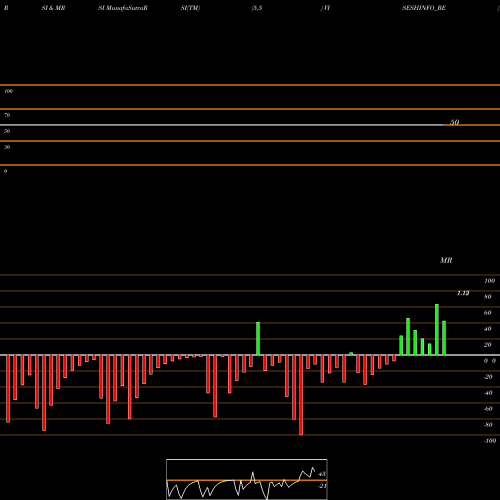Image resolution: width=500 pixels, height=500 pixels.
Task: Click the "-100" label on the MR axis
Action: [490, 441]
